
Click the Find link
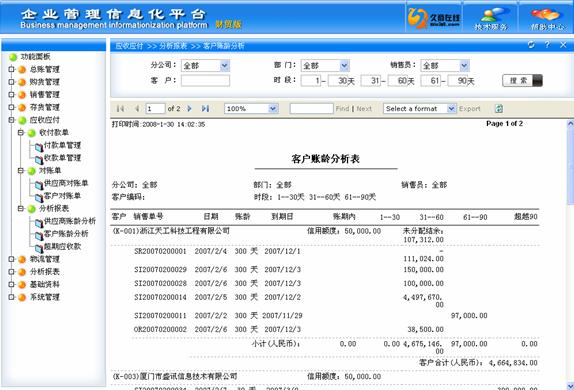click(342, 109)
